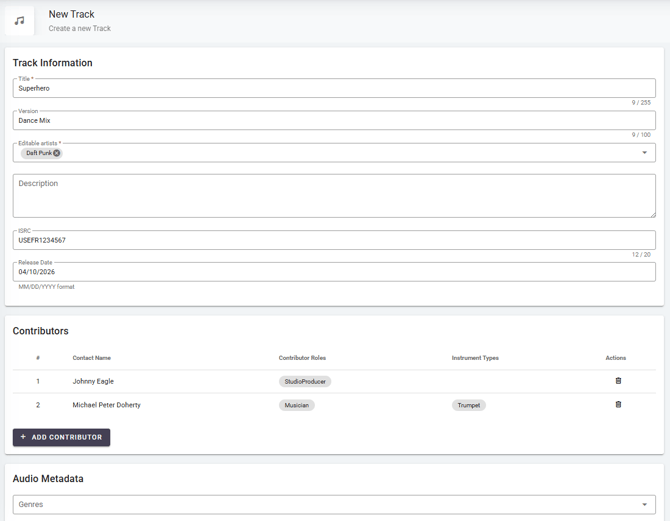Viewport: 670px width, 521px height.
Task: Delete contributor Michael Peter Doherty
Action: click(x=618, y=405)
